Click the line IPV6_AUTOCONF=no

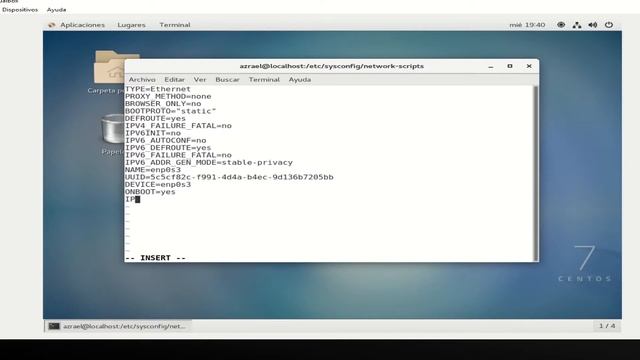pos(165,140)
